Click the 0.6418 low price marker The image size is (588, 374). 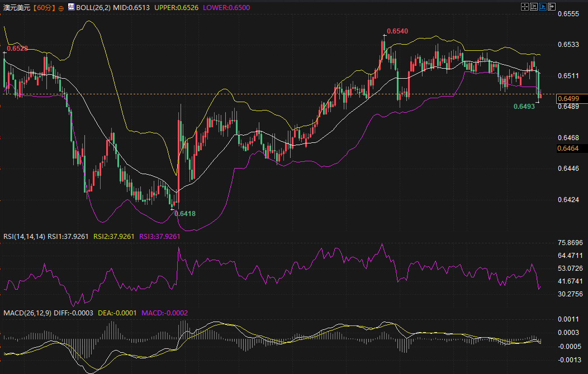(x=185, y=214)
